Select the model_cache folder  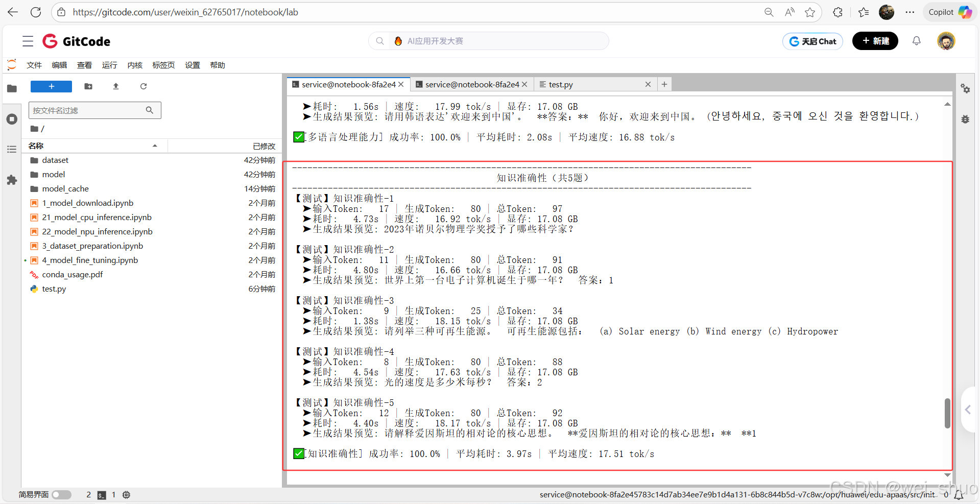click(x=152, y=189)
